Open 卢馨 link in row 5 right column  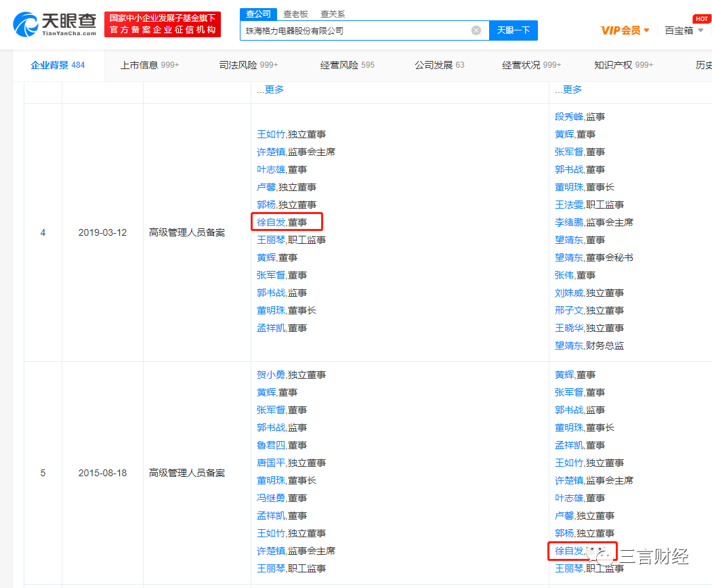click(x=564, y=516)
